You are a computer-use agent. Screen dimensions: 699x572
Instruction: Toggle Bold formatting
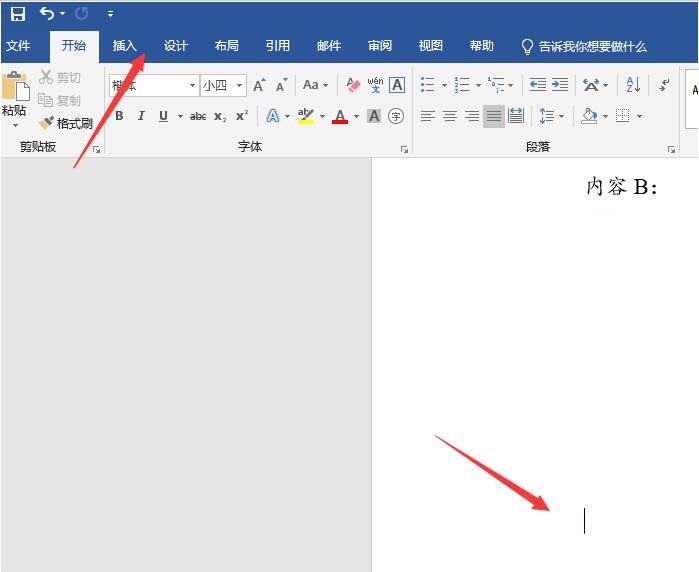[119, 116]
